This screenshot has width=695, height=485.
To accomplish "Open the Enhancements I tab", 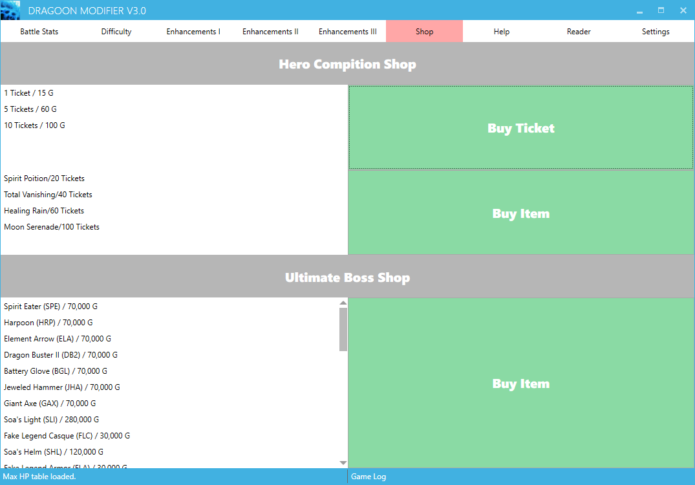I will [x=193, y=32].
